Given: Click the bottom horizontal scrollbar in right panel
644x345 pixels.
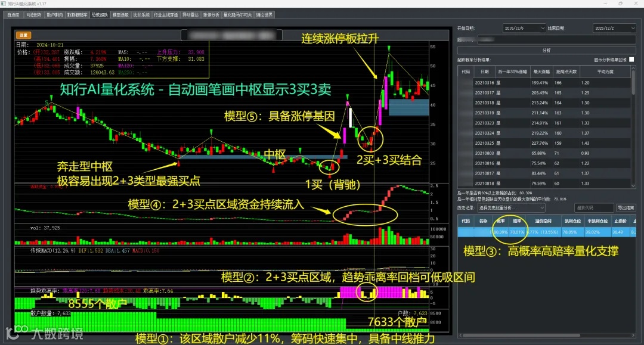Looking at the screenshot, I should click(522, 335).
